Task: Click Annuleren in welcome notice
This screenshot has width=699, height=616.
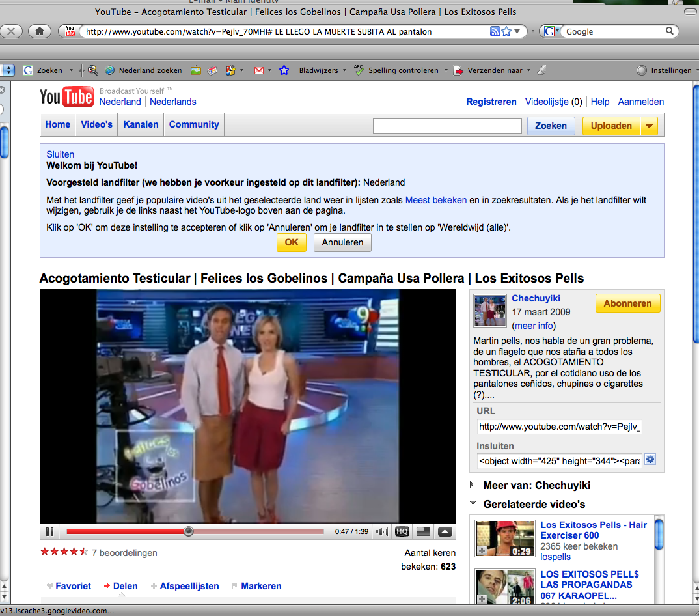Action: [342, 243]
